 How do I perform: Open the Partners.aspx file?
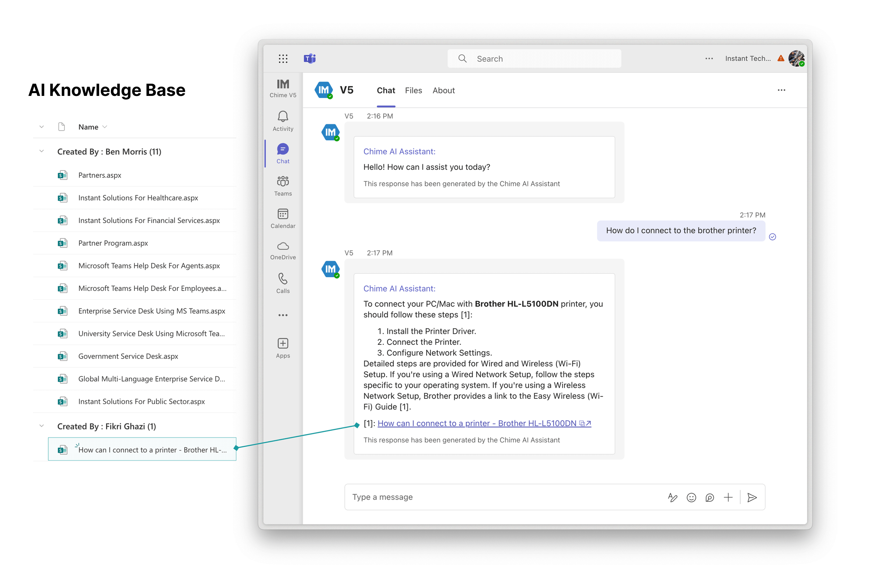click(x=99, y=175)
